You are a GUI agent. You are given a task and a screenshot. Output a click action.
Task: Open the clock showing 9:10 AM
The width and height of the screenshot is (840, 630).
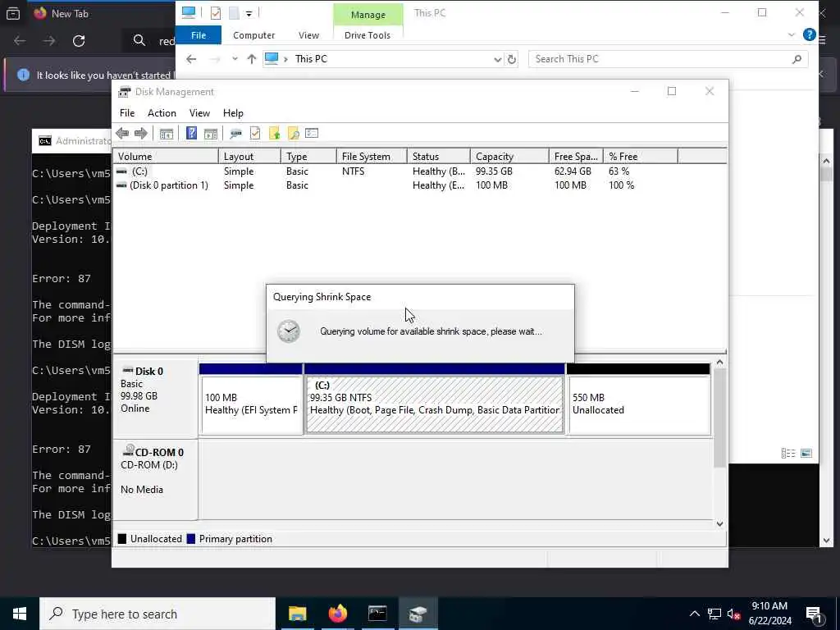(769, 614)
